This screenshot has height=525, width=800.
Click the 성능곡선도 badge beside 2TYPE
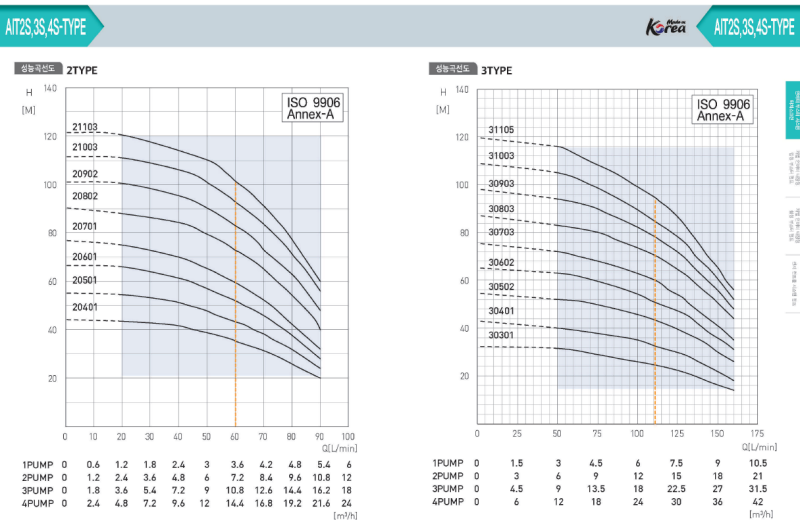[x=38, y=68]
